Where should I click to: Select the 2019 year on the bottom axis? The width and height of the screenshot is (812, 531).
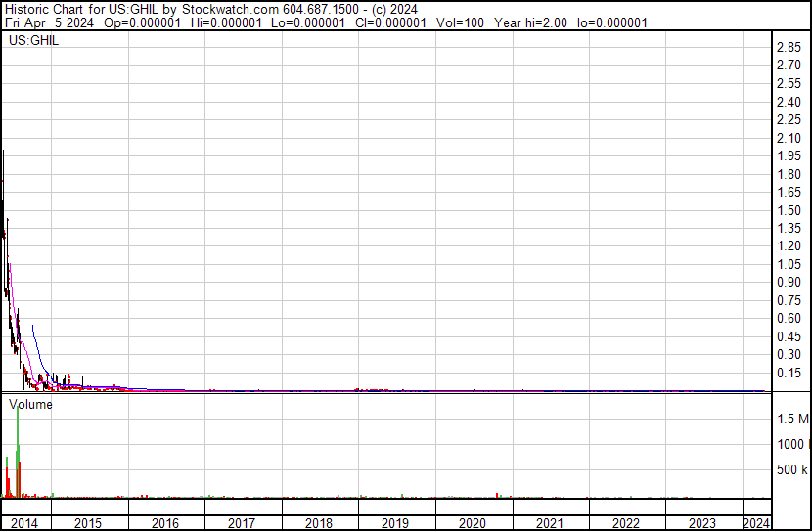pos(396,523)
